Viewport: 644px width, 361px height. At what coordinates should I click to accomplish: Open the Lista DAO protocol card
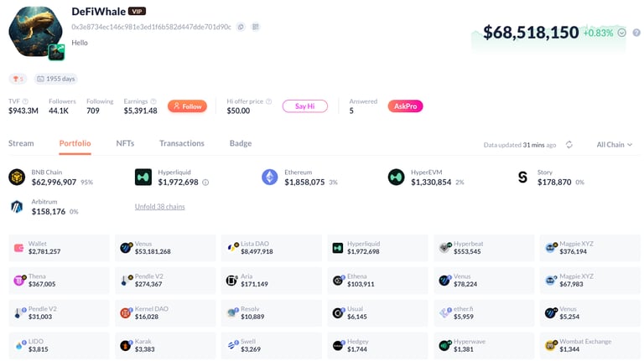coord(272,247)
